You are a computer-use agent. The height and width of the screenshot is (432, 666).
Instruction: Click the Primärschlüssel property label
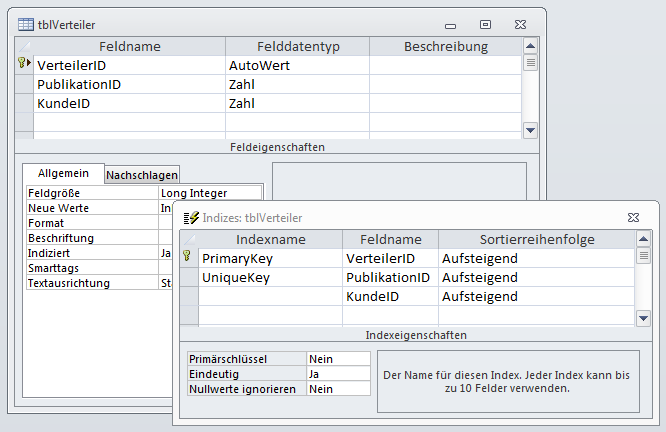pyautogui.click(x=247, y=359)
